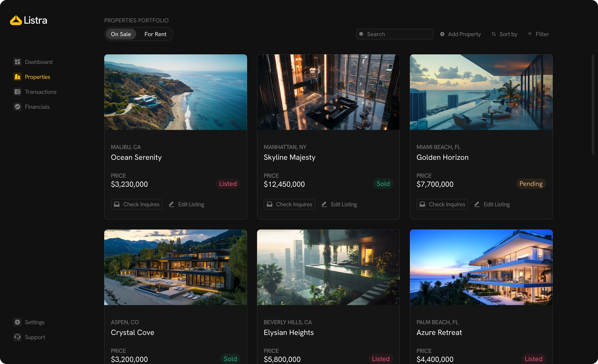Viewport: 598px width, 364px height.
Task: Switch to the On Sale tab
Action: click(121, 34)
